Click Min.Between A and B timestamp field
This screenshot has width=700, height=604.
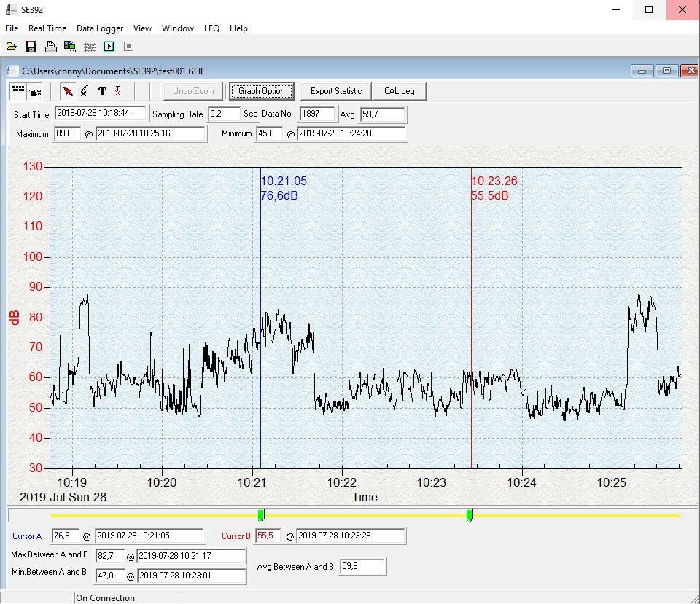tap(192, 576)
